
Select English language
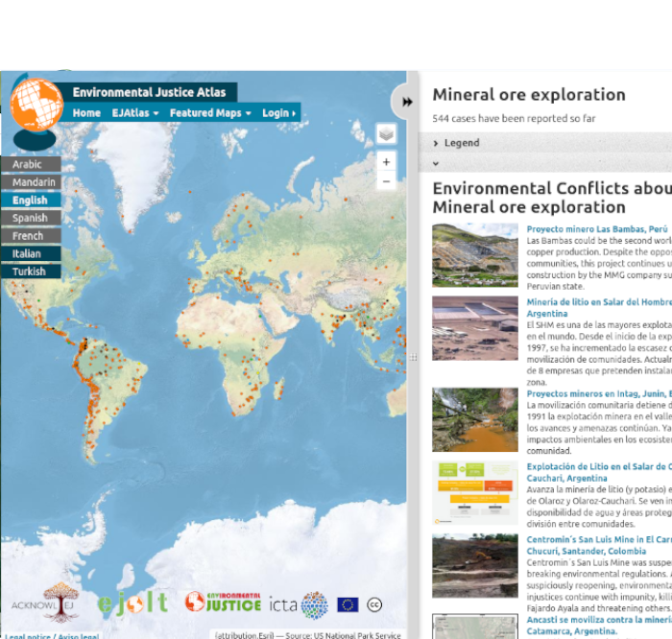[x=31, y=200]
